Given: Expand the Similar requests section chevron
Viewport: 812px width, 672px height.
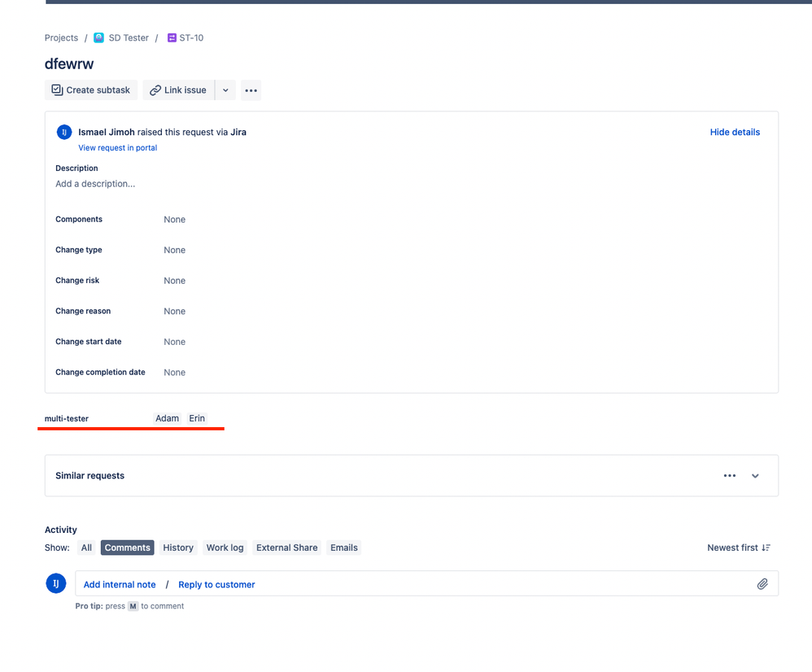Looking at the screenshot, I should (x=755, y=475).
